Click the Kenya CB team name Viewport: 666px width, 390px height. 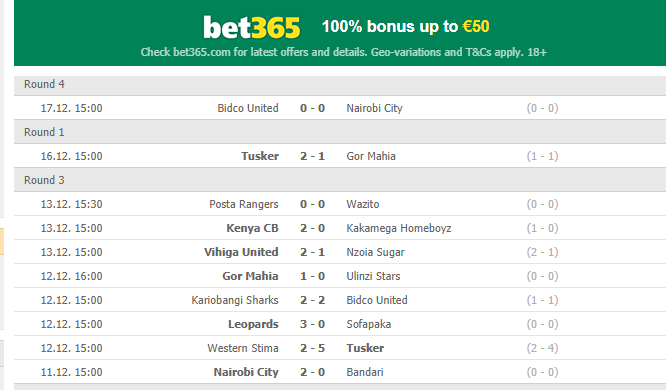pos(252,228)
